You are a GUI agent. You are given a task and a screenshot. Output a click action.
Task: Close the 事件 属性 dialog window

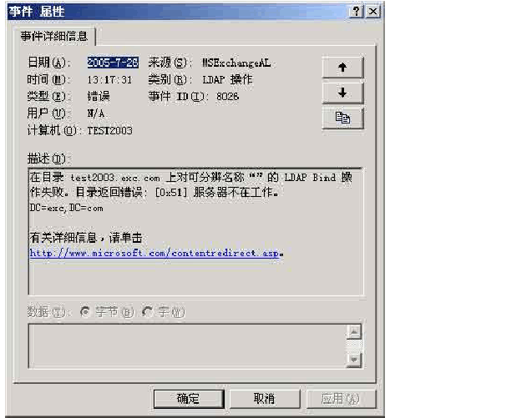tap(372, 12)
